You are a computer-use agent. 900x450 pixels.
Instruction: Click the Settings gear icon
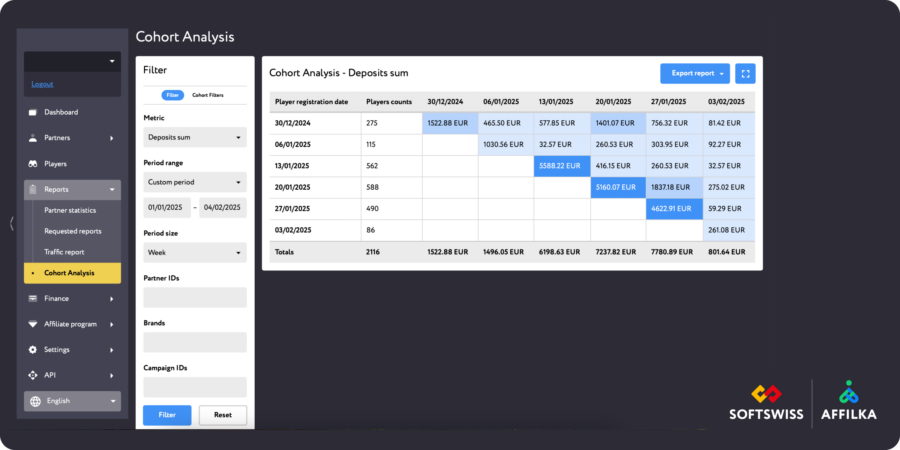[x=33, y=350]
